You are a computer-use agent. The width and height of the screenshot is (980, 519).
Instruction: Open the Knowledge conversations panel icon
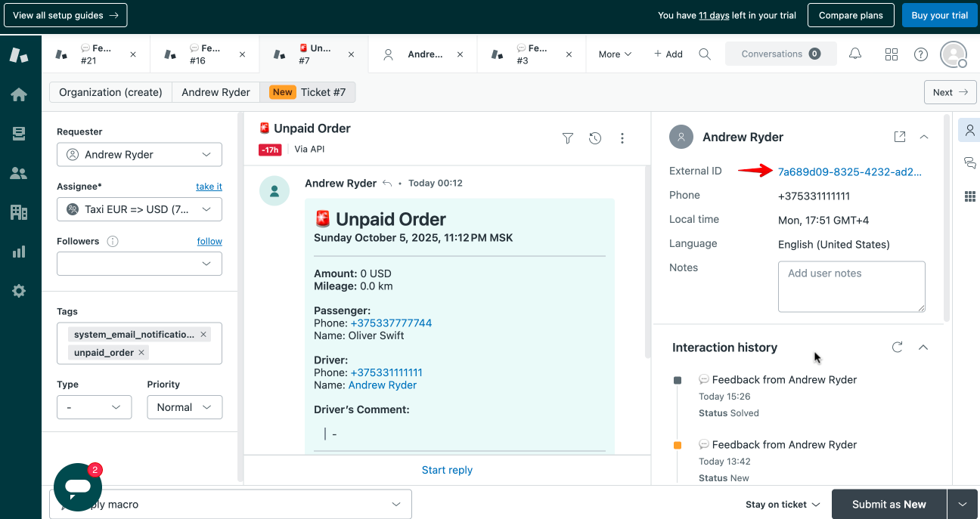969,163
